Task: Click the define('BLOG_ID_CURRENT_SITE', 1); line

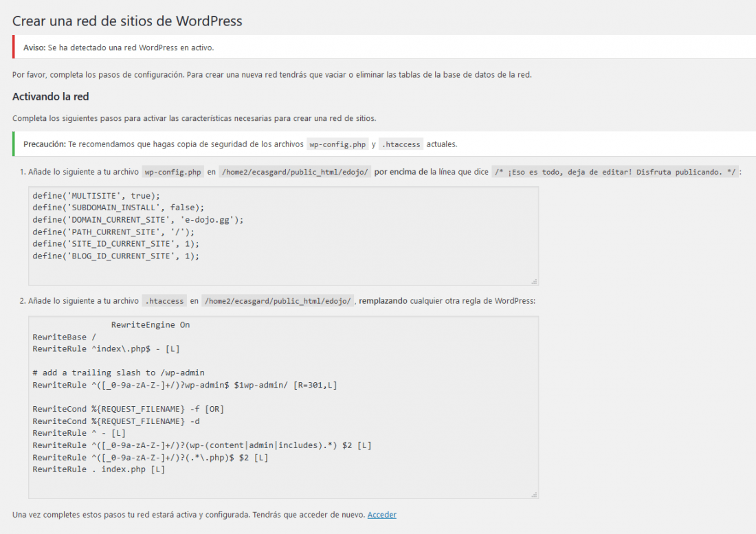Action: (116, 256)
